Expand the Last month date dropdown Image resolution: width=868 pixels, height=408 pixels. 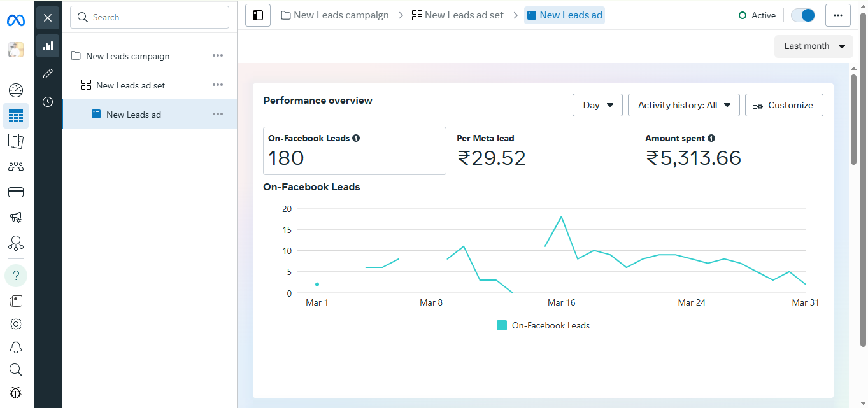point(813,46)
